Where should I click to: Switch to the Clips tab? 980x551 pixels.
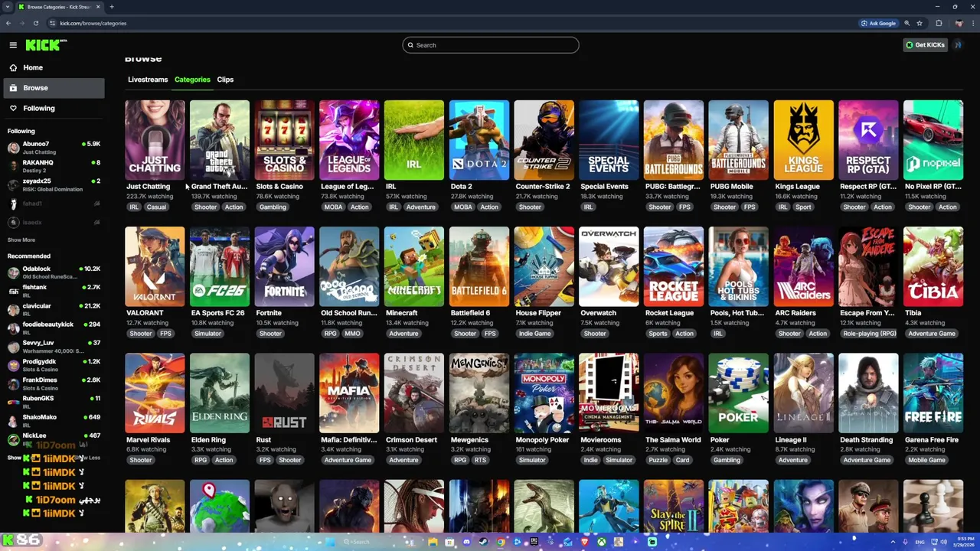[x=225, y=80]
